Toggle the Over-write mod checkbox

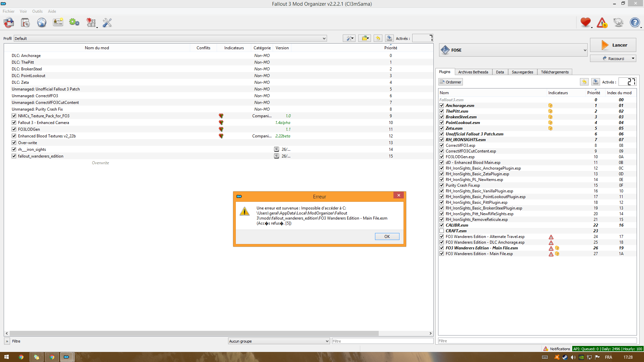pos(14,143)
